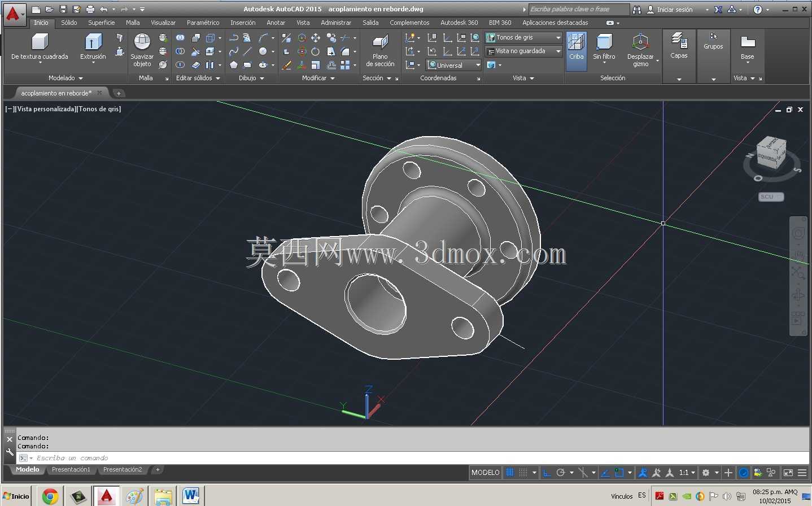Toggle ortho mode in status bar
Screen dimensions: 812x506
tap(547, 473)
